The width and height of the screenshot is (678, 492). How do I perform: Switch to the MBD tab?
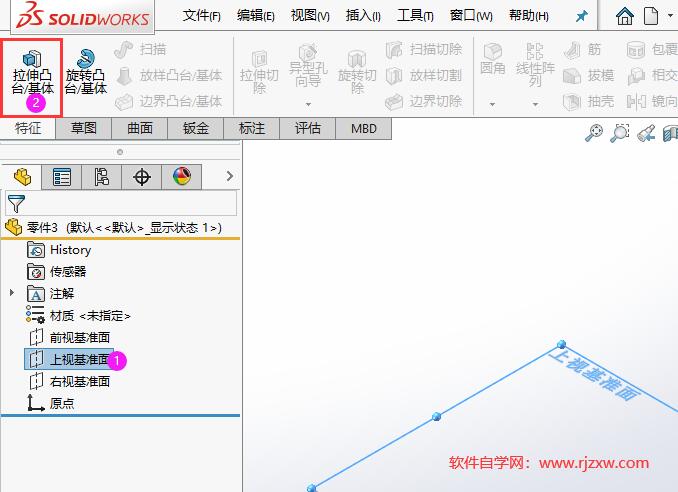pyautogui.click(x=364, y=128)
